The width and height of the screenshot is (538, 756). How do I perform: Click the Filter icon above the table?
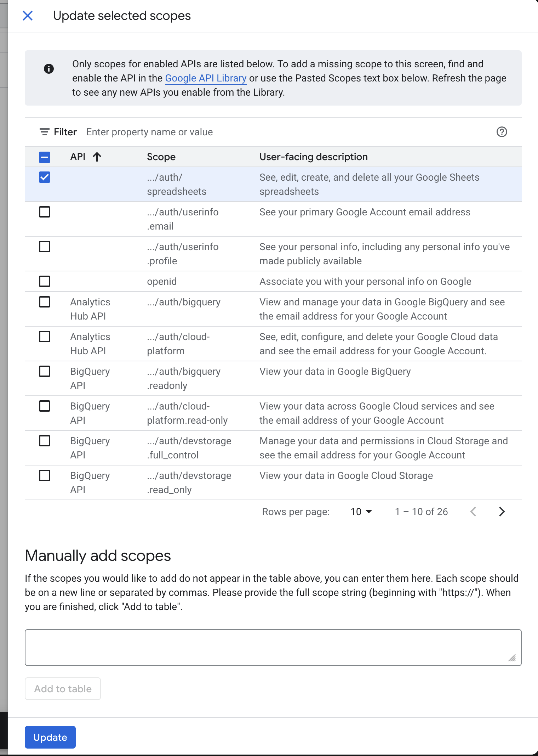[x=44, y=132]
